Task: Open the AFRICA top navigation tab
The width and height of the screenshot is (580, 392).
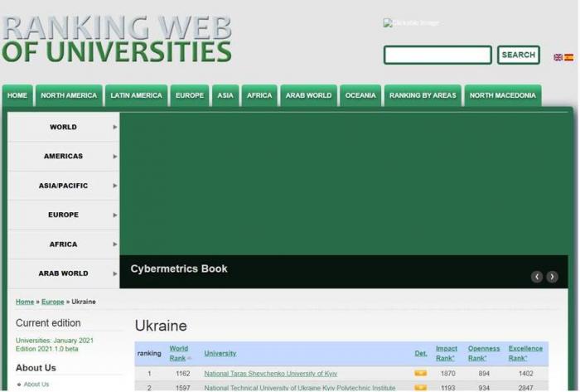Action: click(x=259, y=95)
